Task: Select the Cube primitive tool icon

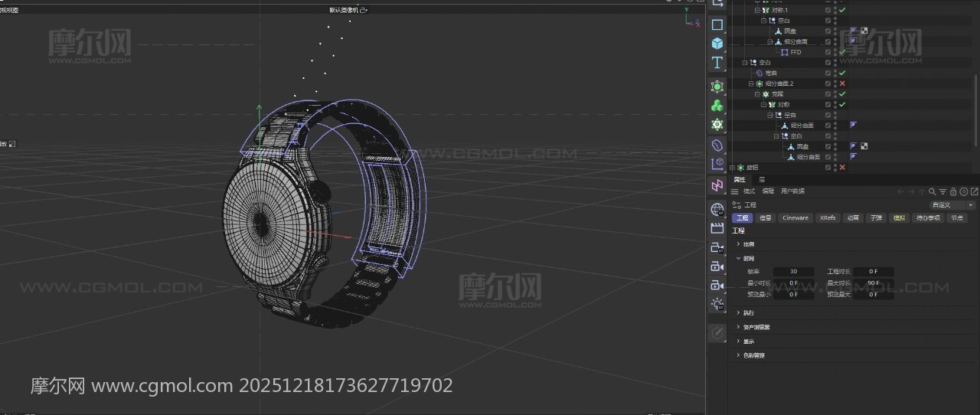Action: coord(717,44)
